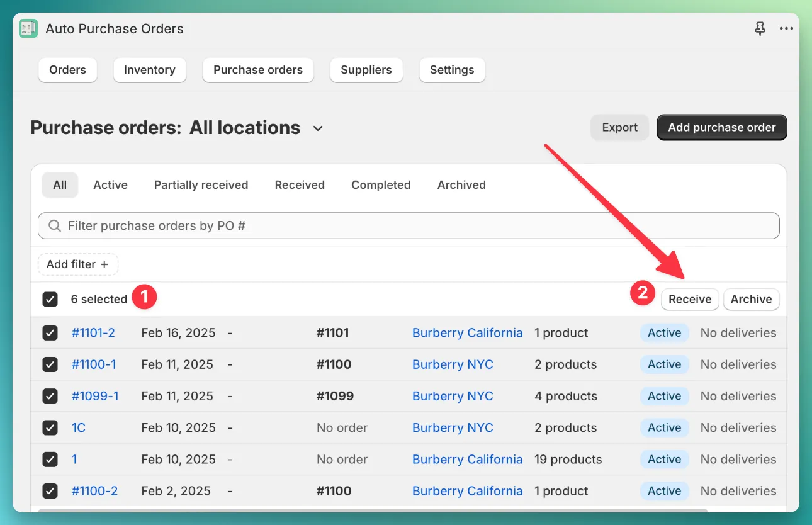The height and width of the screenshot is (525, 812).
Task: Uncheck the checkbox for PO 1C
Action: click(50, 427)
